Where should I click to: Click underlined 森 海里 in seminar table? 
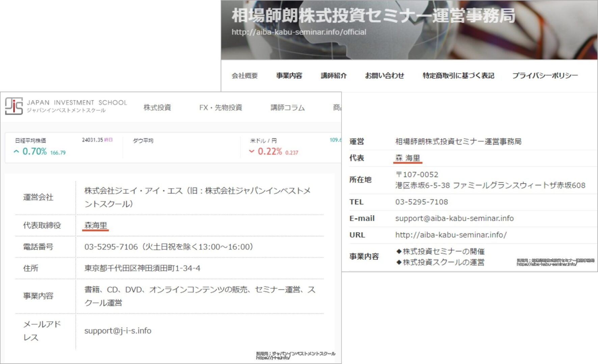(x=408, y=158)
